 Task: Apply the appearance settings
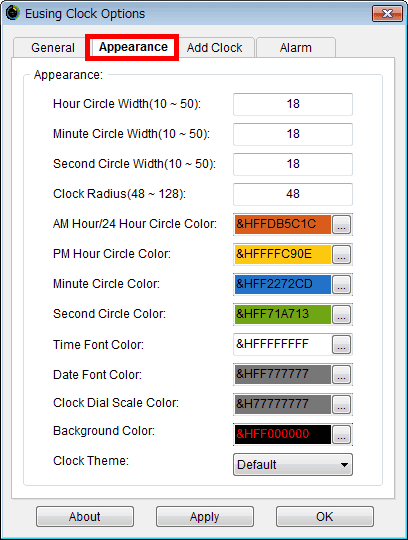[x=205, y=517]
